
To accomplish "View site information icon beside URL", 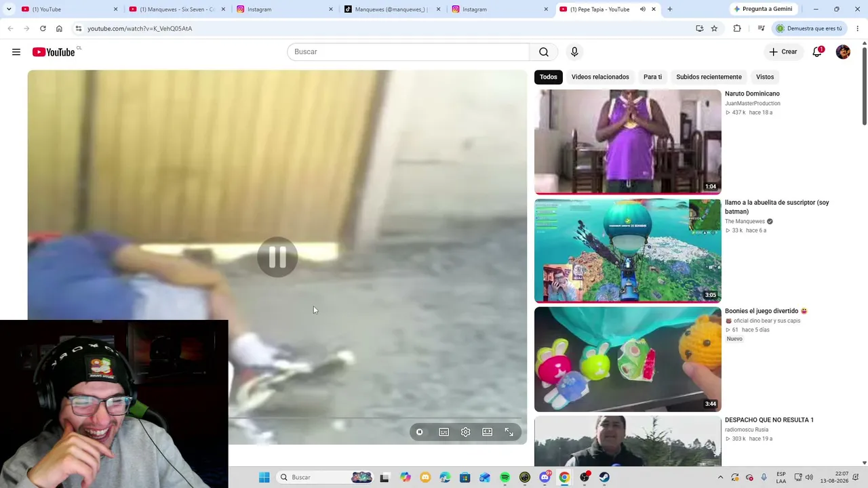I will 79,28.
